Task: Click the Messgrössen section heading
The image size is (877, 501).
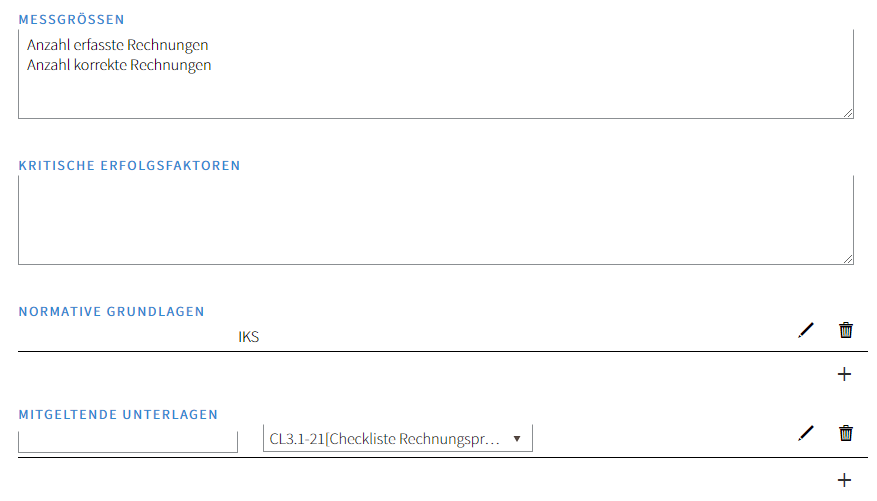Action: pyautogui.click(x=71, y=19)
